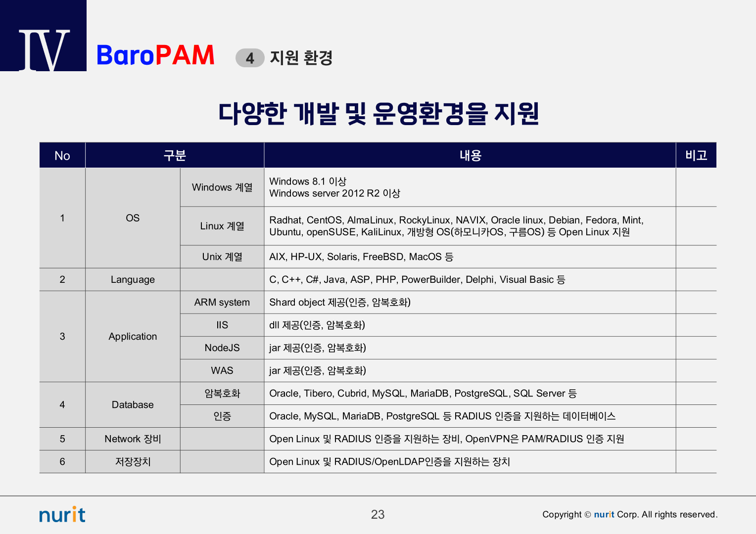Select the 'Windows 계열' cell
Viewport: 756px width, 534px height.
click(222, 187)
